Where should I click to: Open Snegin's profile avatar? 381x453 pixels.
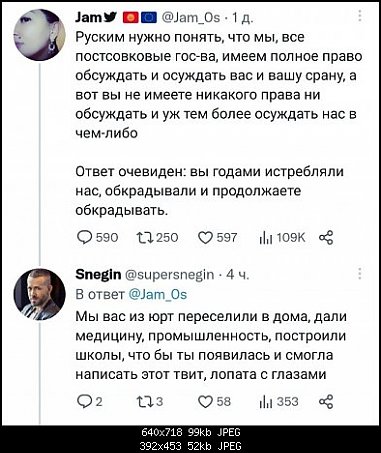pos(39,294)
